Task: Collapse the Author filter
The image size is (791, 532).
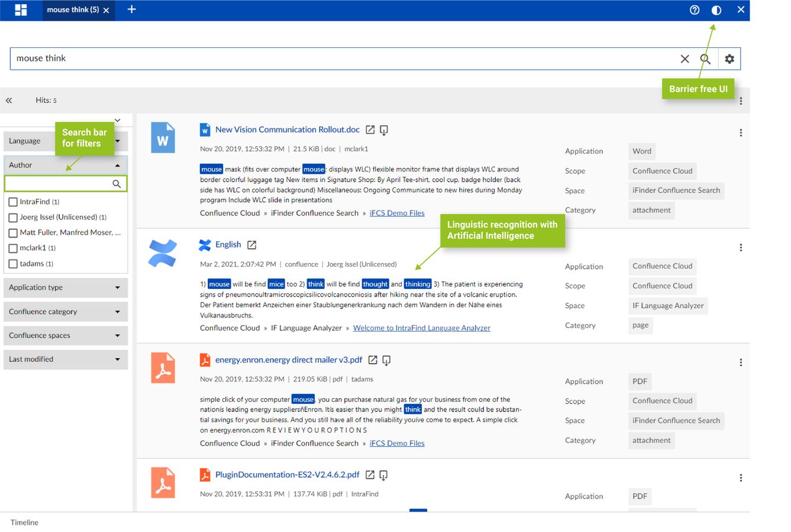Action: [66, 166]
